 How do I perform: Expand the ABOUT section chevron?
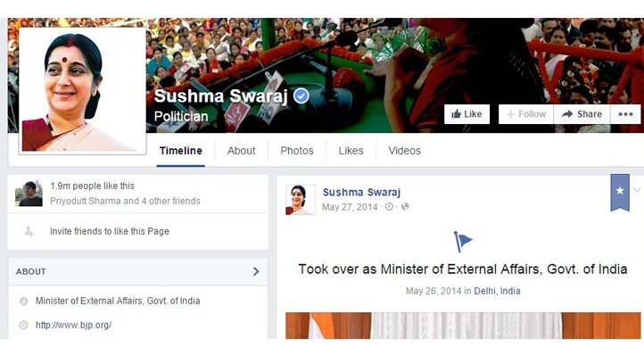point(256,271)
